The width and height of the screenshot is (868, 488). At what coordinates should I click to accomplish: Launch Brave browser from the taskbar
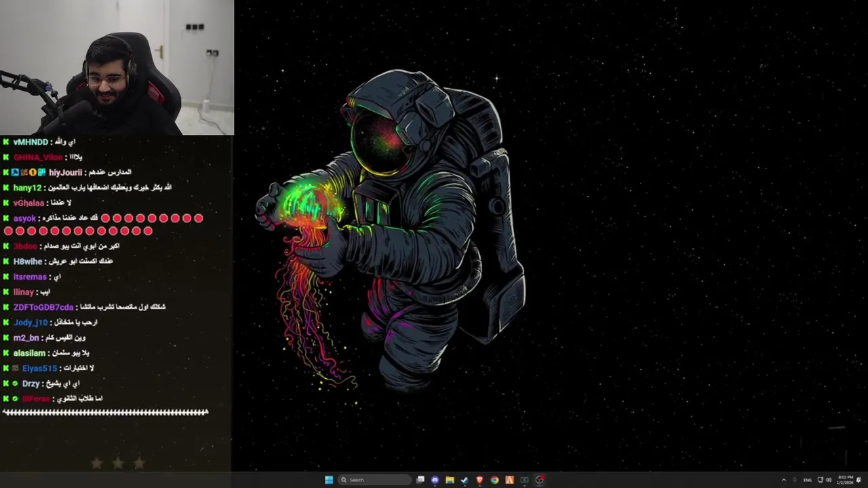click(x=479, y=480)
